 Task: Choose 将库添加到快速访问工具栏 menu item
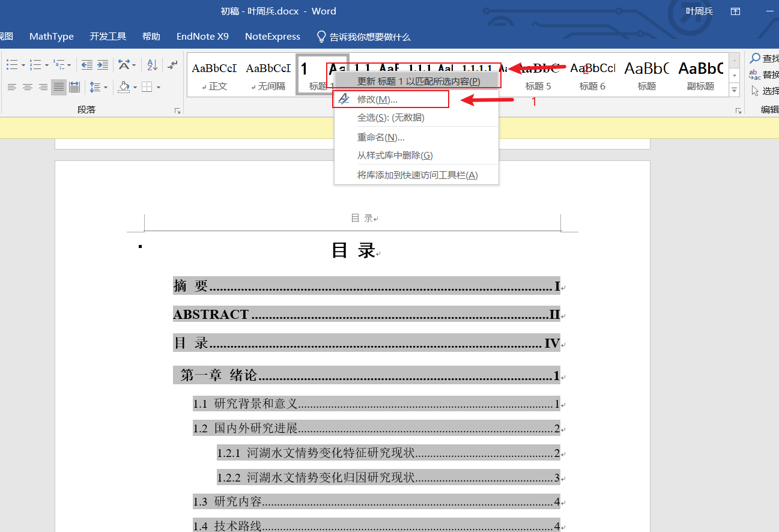(416, 175)
